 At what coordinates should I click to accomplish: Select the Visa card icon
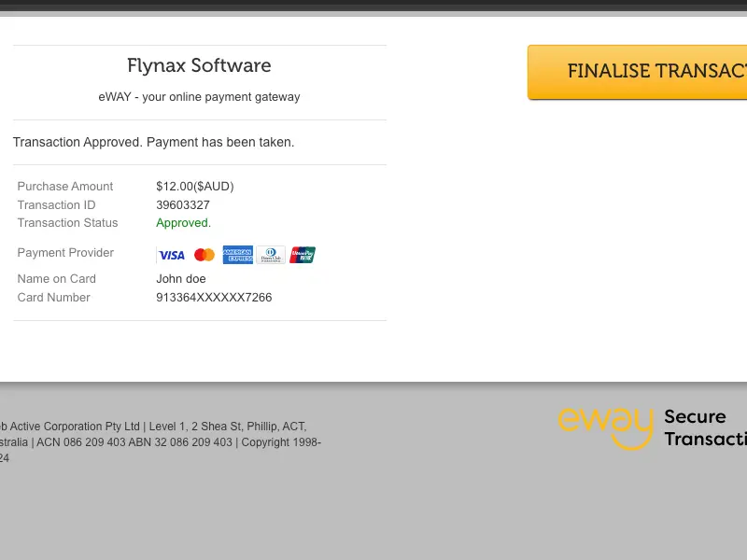172,255
